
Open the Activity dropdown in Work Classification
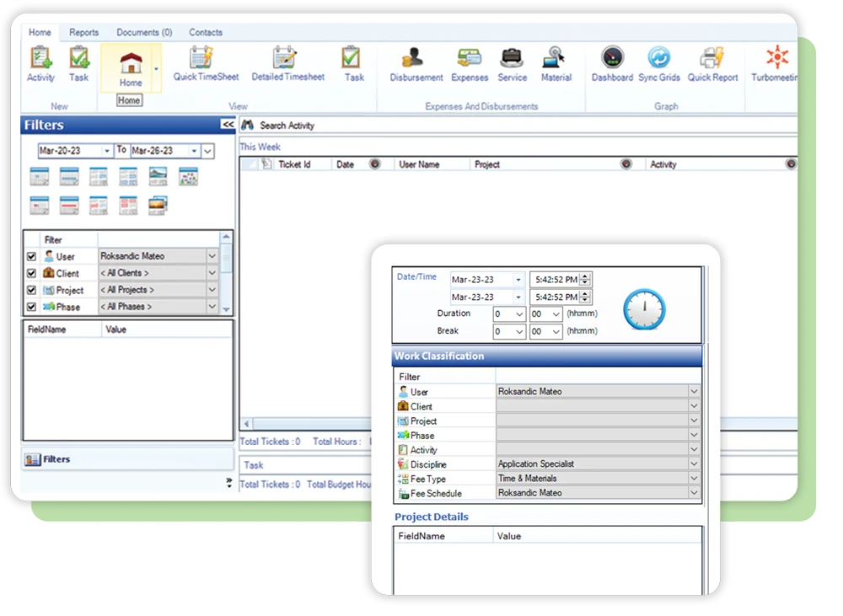(x=694, y=449)
